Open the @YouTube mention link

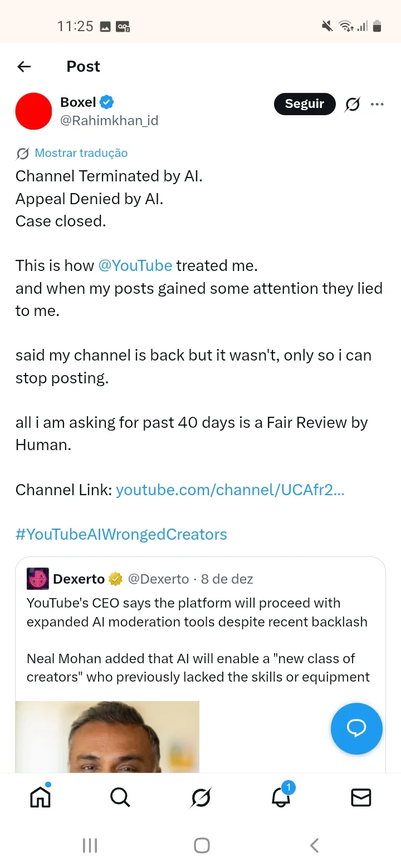[135, 265]
